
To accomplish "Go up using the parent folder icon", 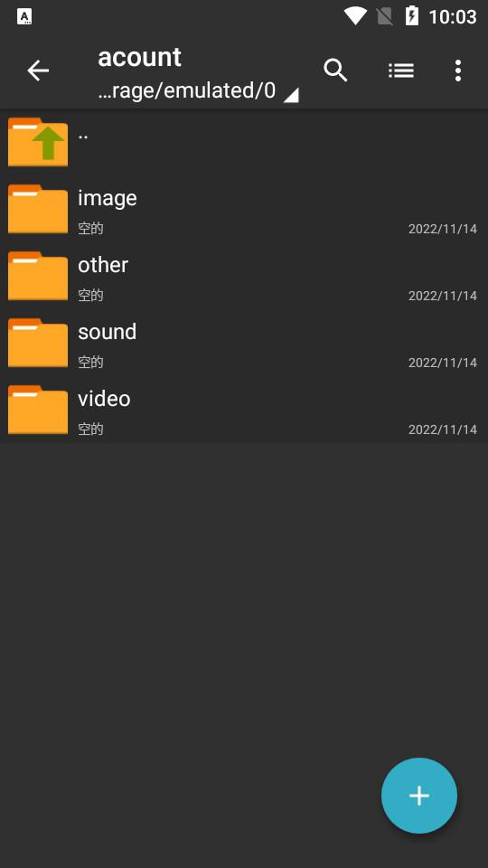I will click(x=38, y=142).
